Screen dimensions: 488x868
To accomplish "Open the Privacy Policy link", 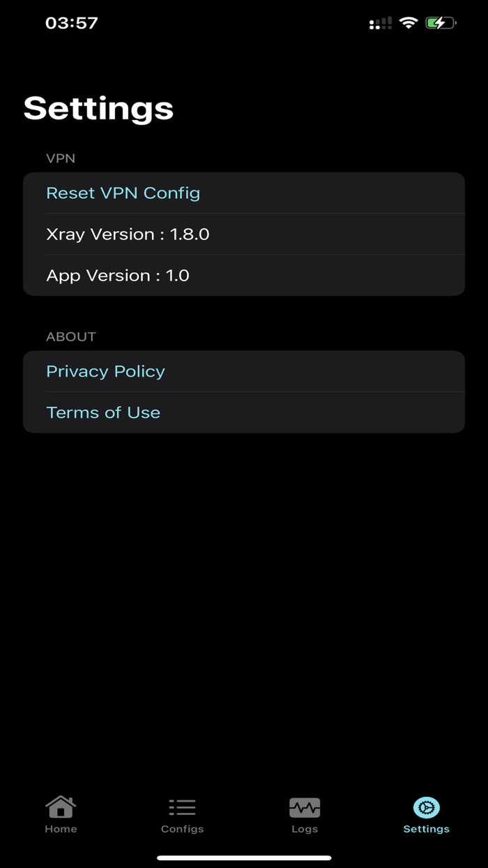I will [x=105, y=371].
